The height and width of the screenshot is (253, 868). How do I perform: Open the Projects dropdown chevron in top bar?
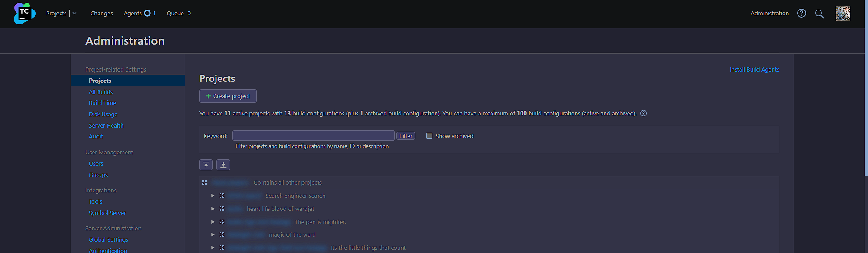(x=75, y=13)
